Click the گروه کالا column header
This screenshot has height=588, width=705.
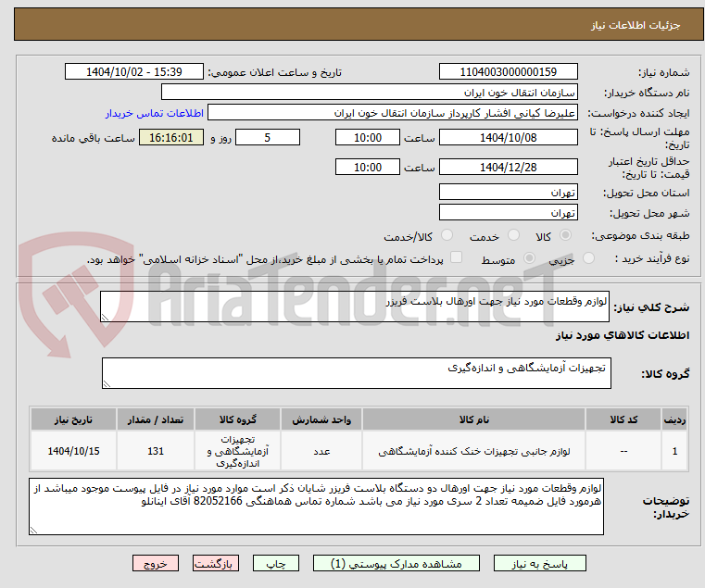tap(237, 419)
